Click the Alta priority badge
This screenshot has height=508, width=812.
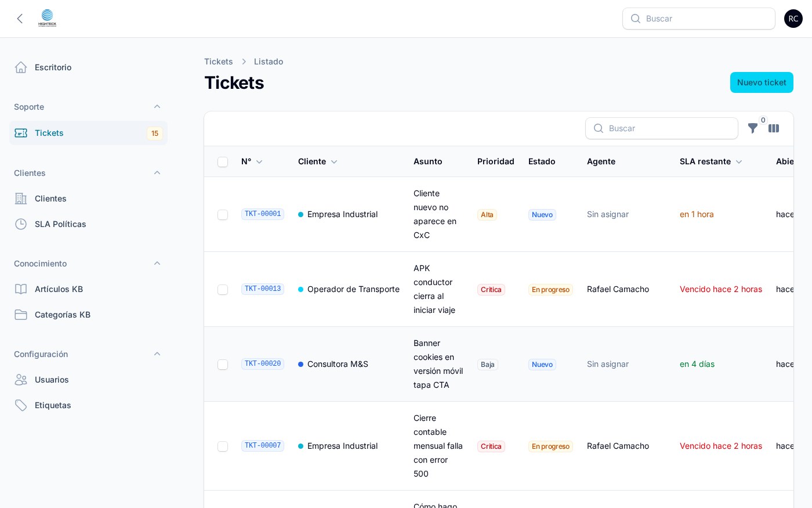[x=487, y=215]
